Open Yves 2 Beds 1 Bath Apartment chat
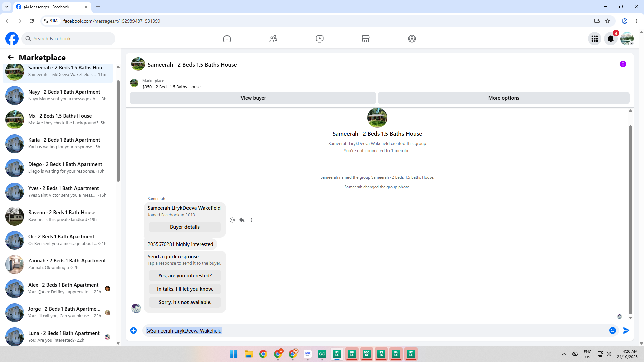 click(x=58, y=192)
